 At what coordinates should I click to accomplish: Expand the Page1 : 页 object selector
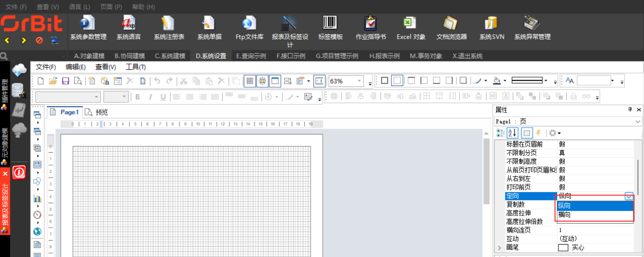click(x=638, y=122)
